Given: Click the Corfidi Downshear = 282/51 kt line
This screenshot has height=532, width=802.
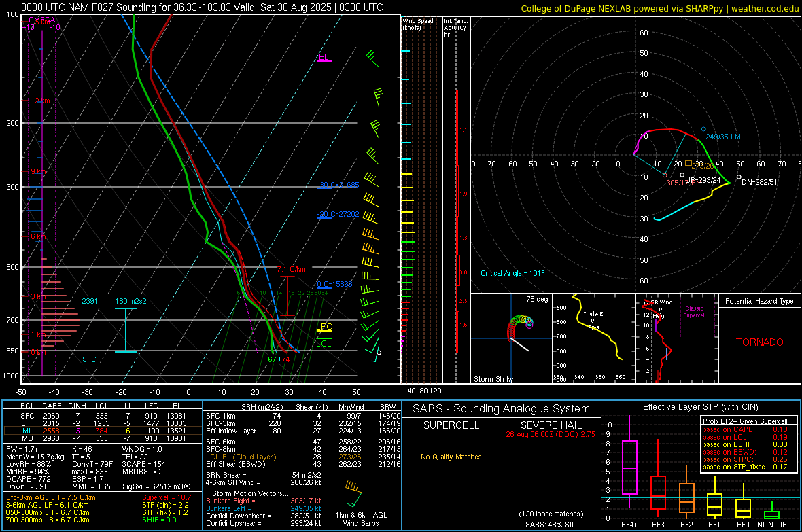Looking at the screenshot, I should point(264,516).
